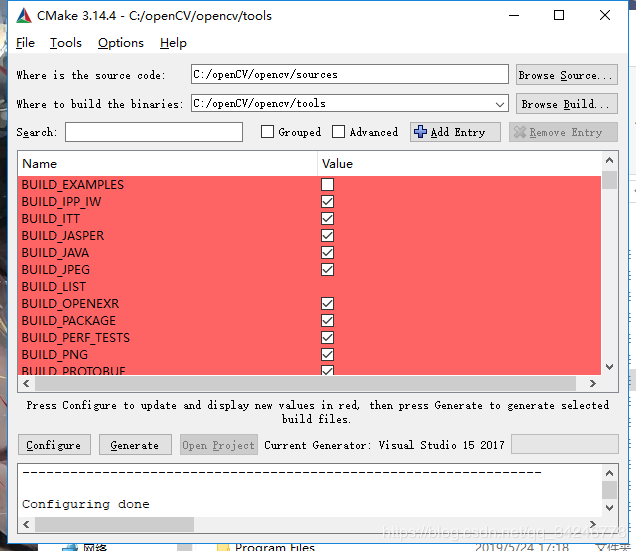Select the BUILD_JASPER row name
Viewport: 636px width, 551px height.
click(x=63, y=236)
